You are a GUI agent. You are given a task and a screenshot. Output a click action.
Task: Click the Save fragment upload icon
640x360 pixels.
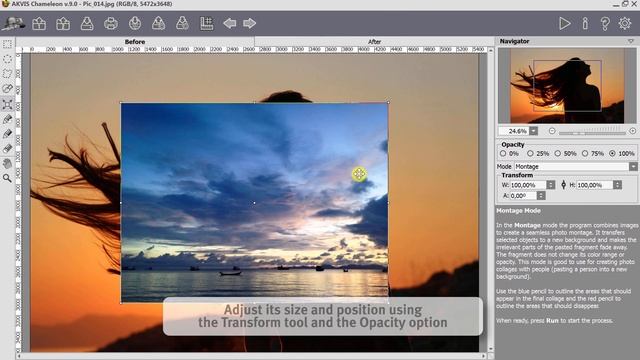158,23
